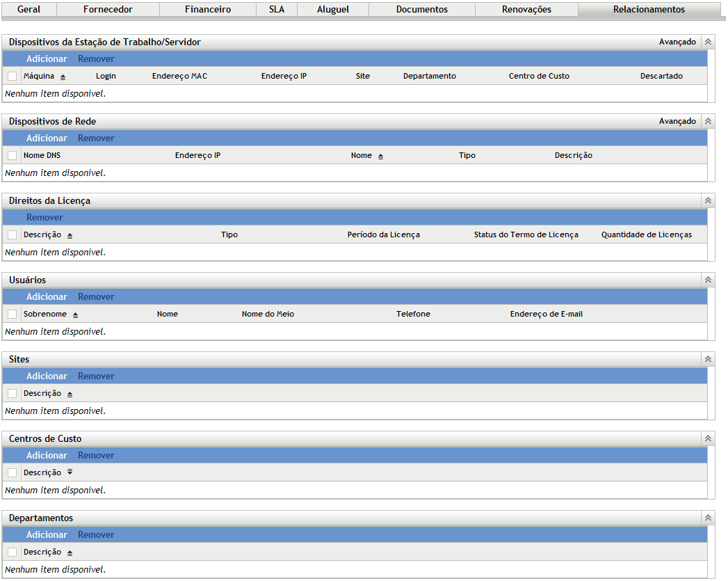Click Remover in the Sites panel
Image resolution: width=728 pixels, height=581 pixels.
tap(96, 376)
